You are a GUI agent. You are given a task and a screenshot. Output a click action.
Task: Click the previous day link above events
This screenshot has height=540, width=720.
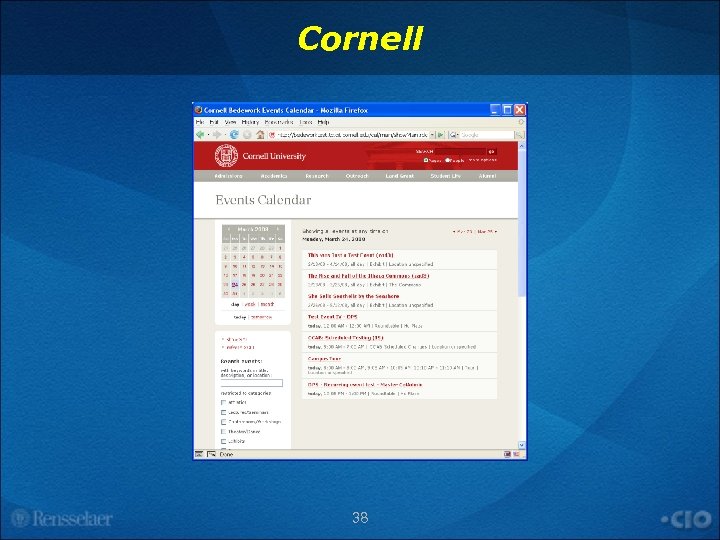click(463, 232)
